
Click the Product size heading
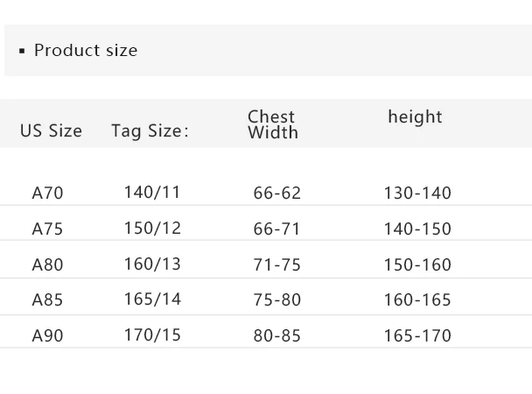pos(85,50)
